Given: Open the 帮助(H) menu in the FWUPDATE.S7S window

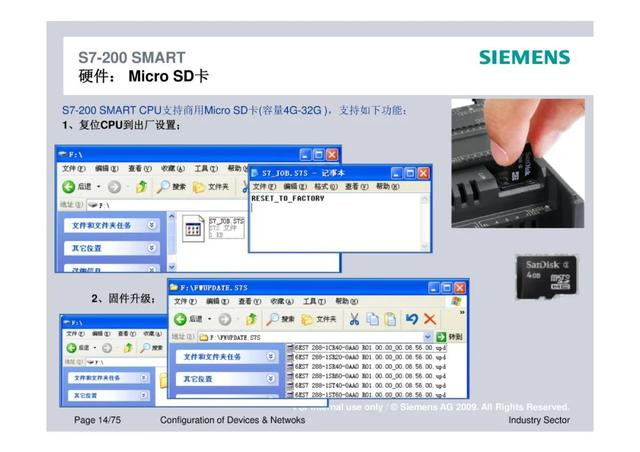Looking at the screenshot, I should tap(347, 301).
